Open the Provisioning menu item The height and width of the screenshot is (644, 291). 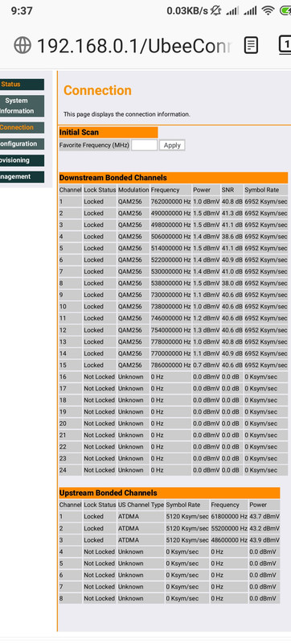coord(23,160)
